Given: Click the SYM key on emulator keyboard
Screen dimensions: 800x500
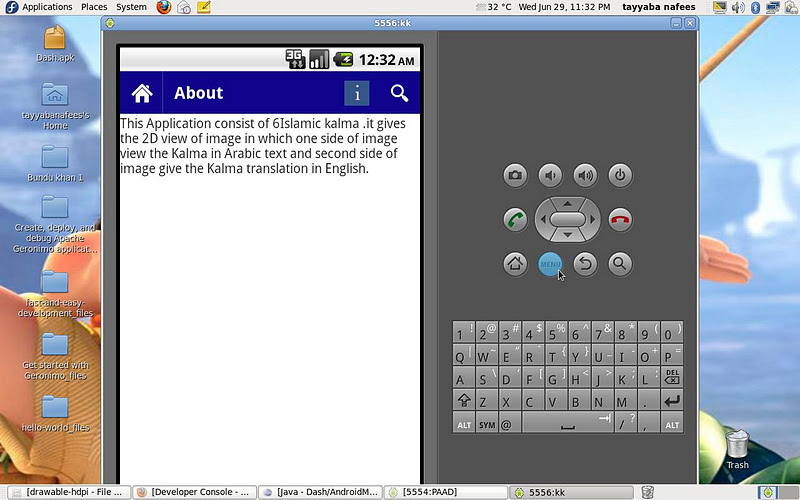Looking at the screenshot, I should (487, 422).
